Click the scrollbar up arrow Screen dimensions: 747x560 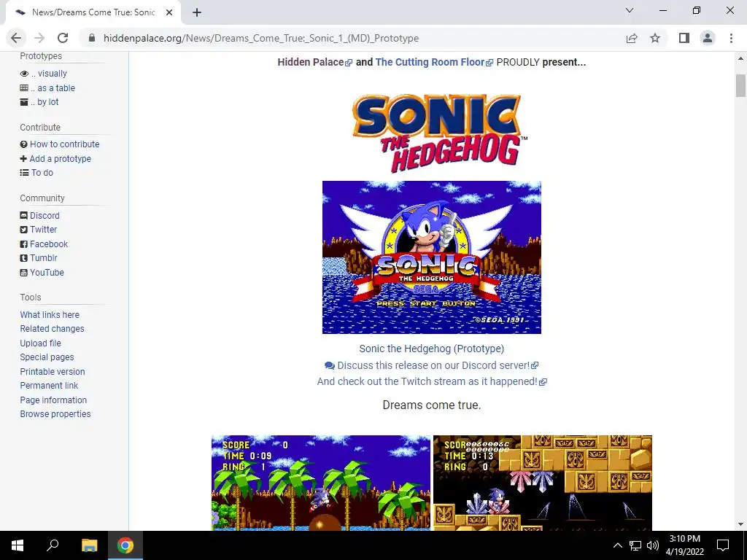pos(740,58)
